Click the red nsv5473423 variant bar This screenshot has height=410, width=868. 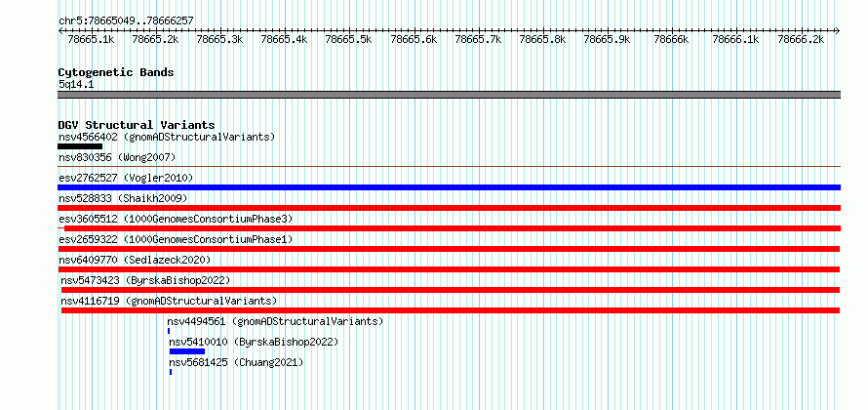coord(451,290)
